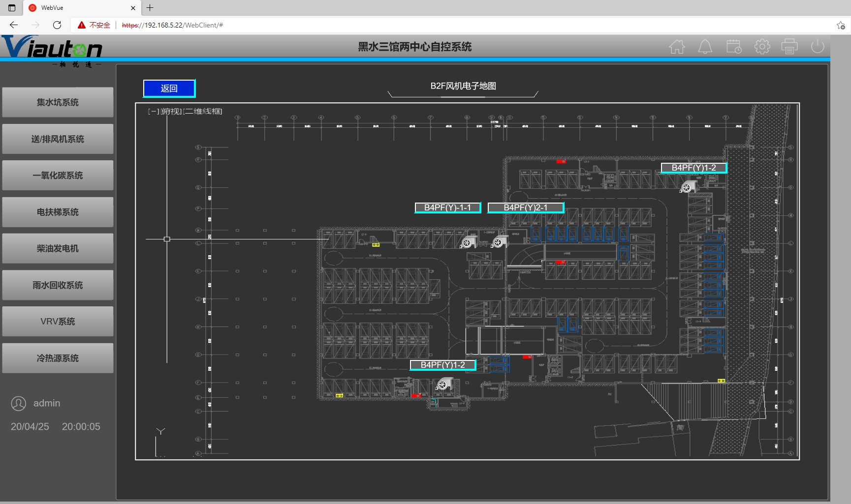
Task: Click the admin user avatar icon
Action: click(19, 404)
